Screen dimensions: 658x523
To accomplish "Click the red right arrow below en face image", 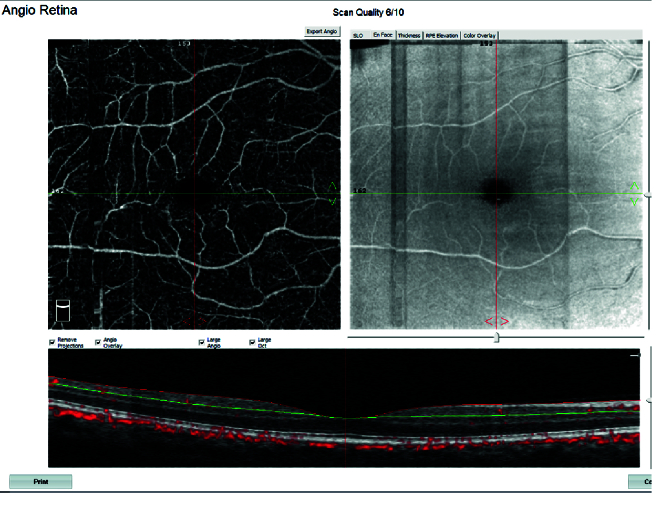I will tap(504, 321).
